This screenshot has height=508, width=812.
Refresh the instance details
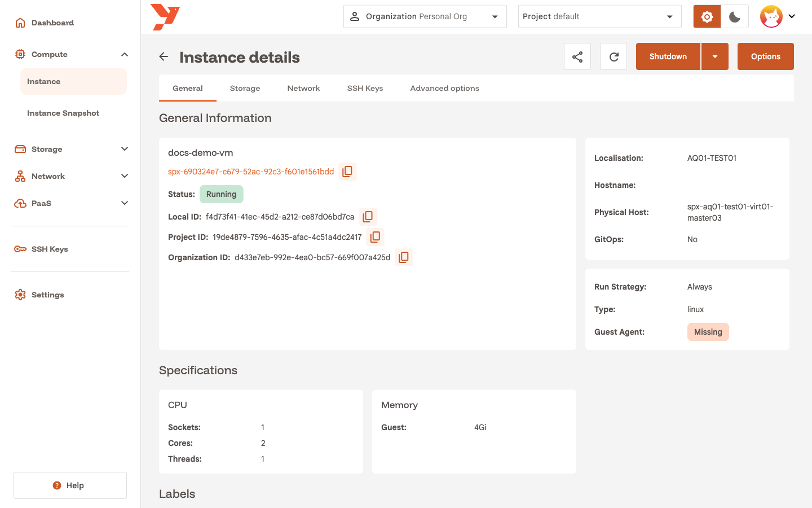click(x=614, y=56)
